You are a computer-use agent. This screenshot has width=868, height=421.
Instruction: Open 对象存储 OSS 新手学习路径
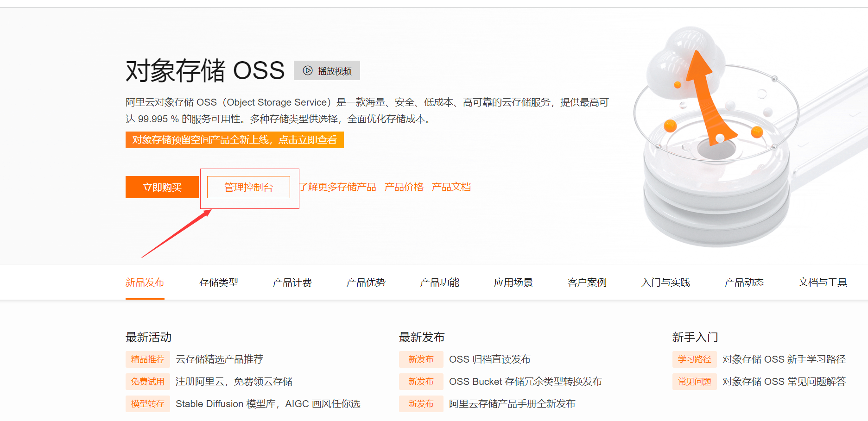pos(784,359)
